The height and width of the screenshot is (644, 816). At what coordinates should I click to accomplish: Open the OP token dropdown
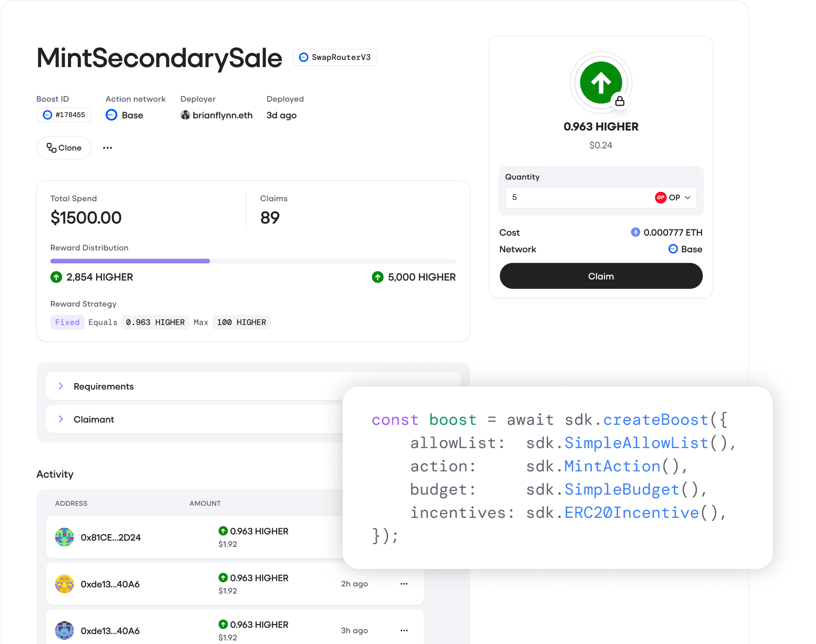[673, 198]
